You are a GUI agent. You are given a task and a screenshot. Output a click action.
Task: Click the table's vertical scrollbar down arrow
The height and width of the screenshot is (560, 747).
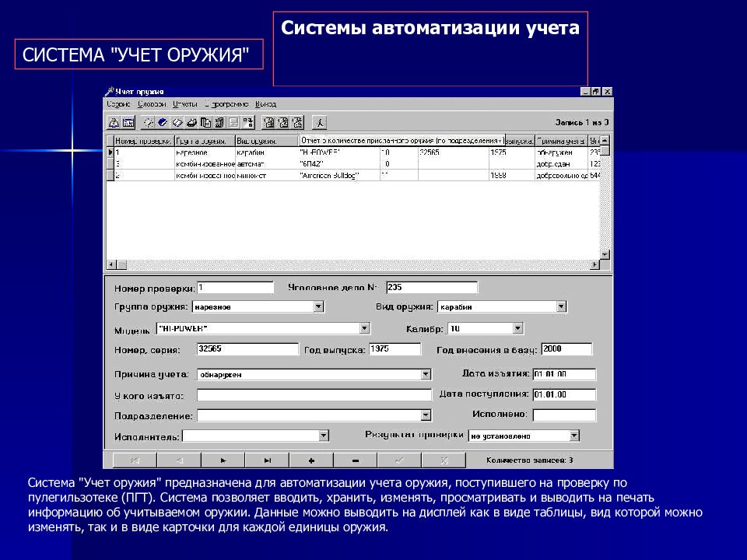click(605, 255)
